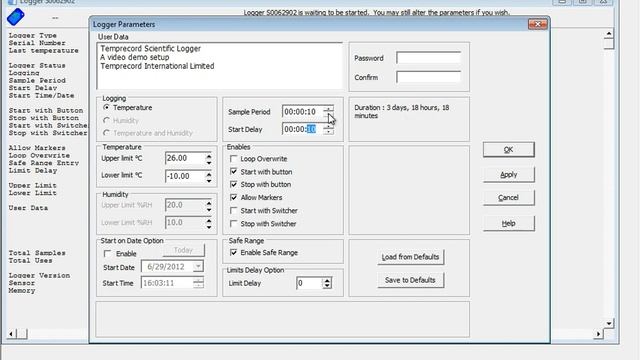The height and width of the screenshot is (360, 640).
Task: Click main window vertical scrollbar up arrow
Action: pyautogui.click(x=609, y=33)
